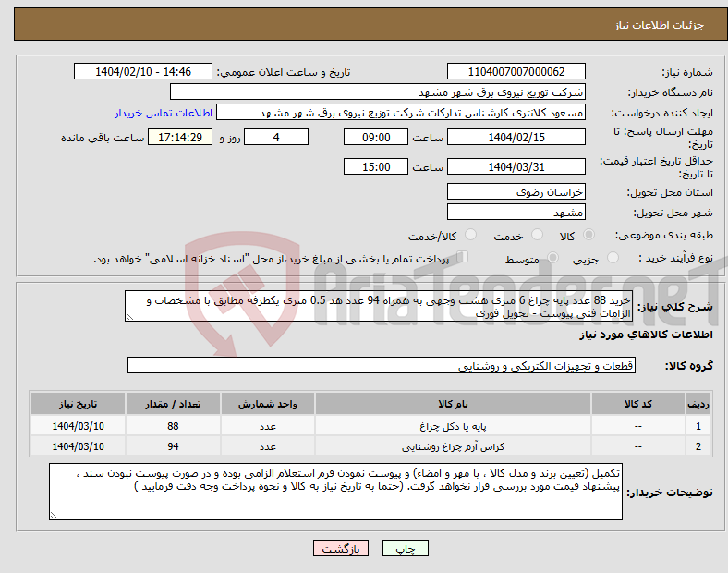Click response deadline date 1404/02/15
This screenshot has height=573, width=728.
[516, 137]
